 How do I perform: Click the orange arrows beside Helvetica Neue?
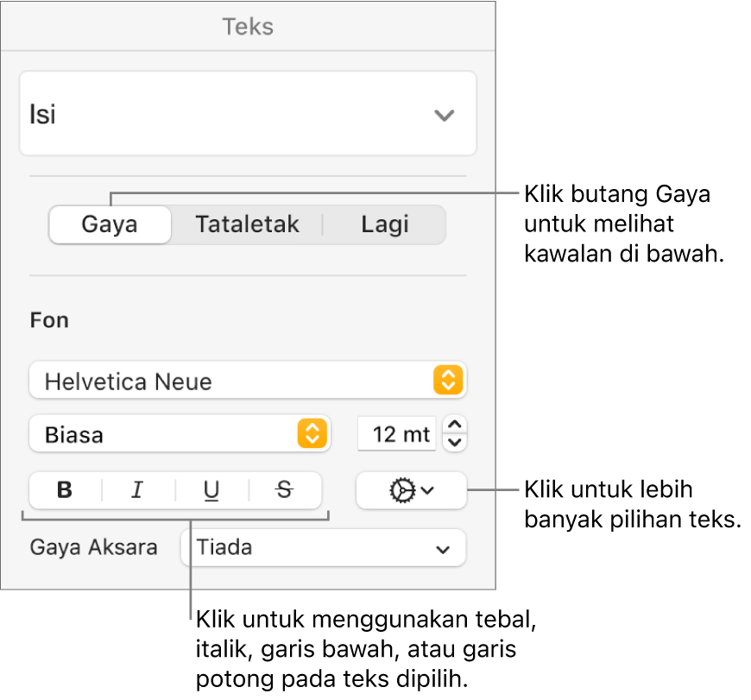[x=448, y=381]
